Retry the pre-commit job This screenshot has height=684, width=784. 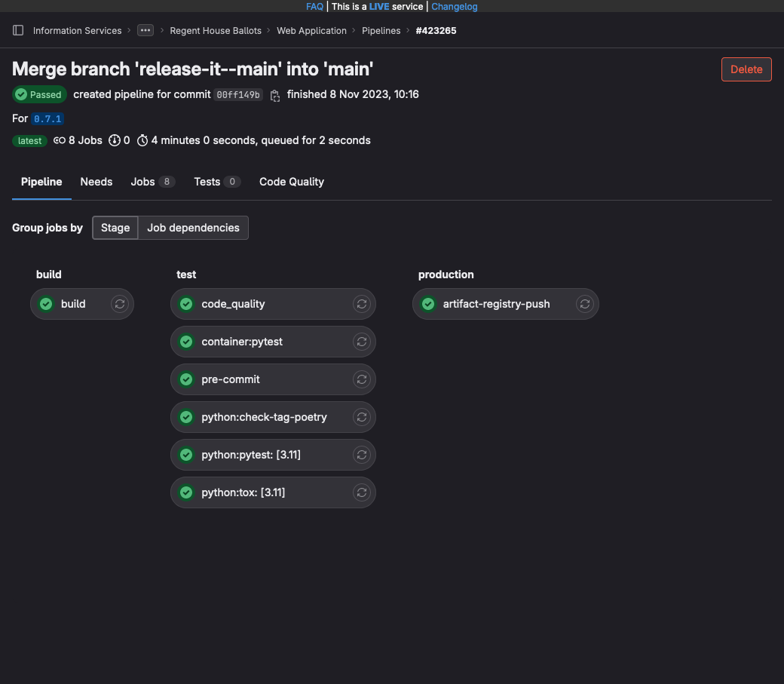point(361,379)
